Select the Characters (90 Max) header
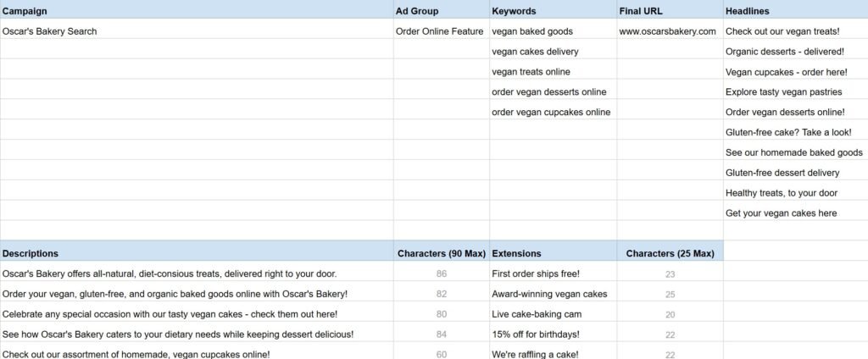Viewport: 868px width, 359px height. pyautogui.click(x=441, y=253)
